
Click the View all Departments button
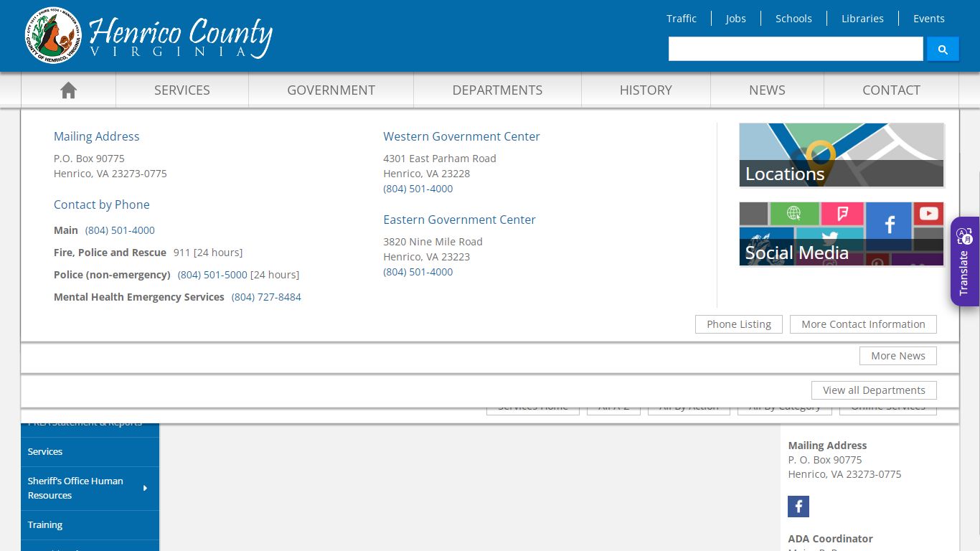click(x=874, y=390)
